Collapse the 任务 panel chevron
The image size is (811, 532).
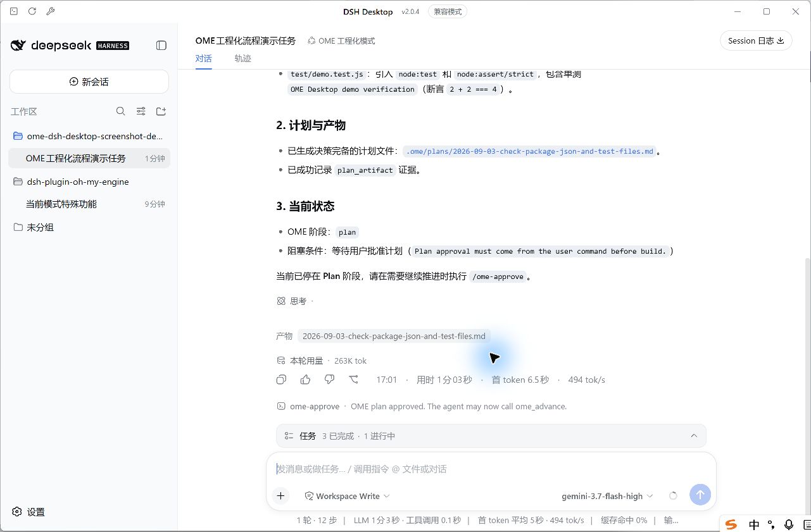click(x=694, y=436)
